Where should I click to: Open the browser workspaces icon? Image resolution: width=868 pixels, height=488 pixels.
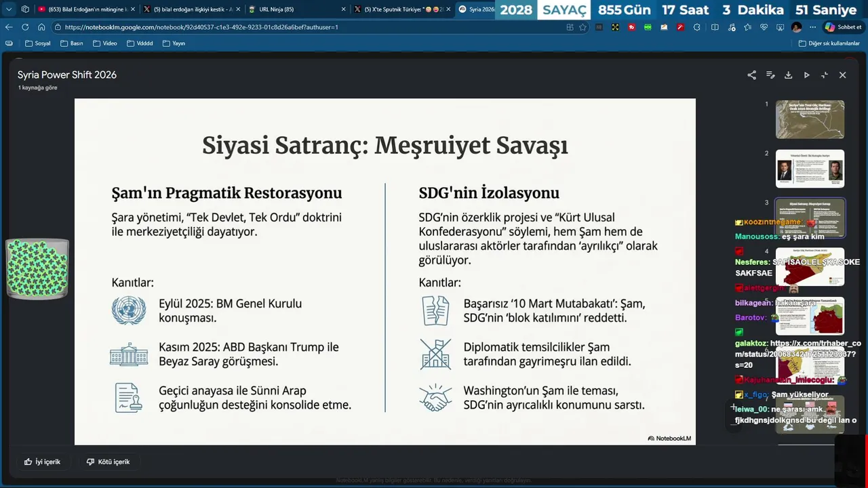25,9
